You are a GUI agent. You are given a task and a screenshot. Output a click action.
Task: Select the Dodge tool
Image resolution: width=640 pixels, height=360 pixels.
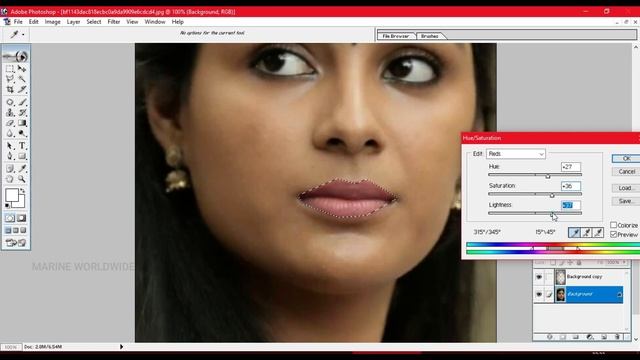22,133
